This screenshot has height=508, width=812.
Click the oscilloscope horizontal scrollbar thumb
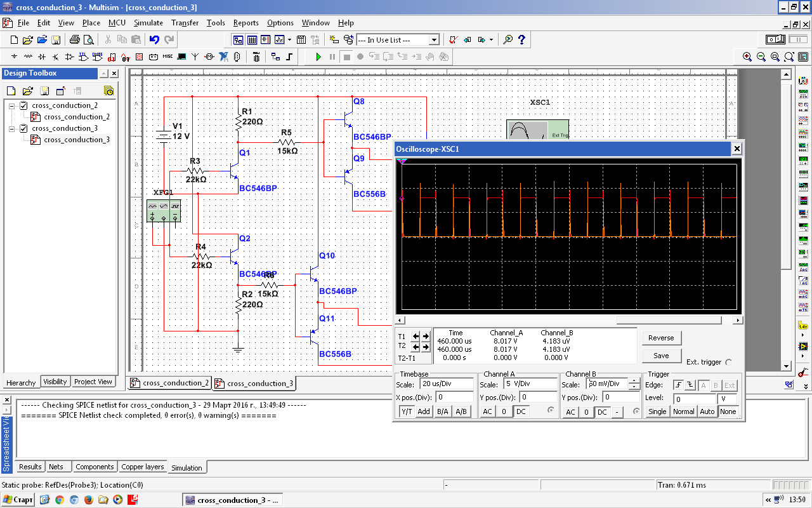669,320
